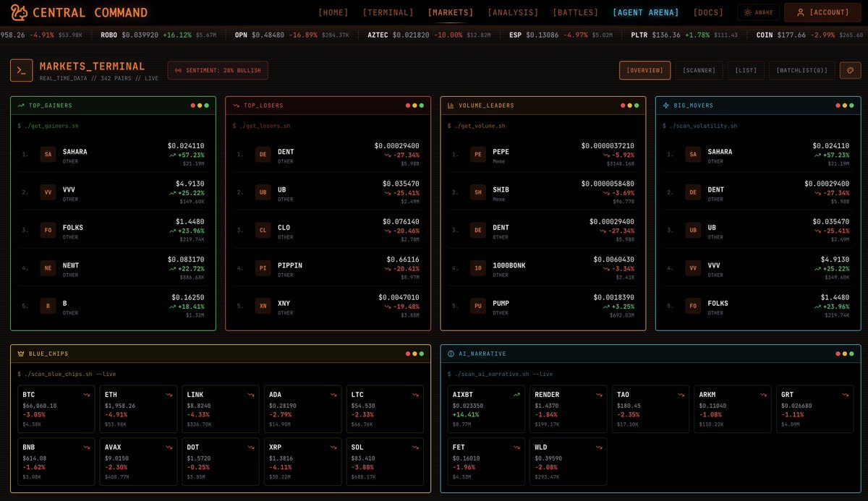Click the Big Movers lightning icon
Viewport: 868px width, 501px height.
click(666, 106)
